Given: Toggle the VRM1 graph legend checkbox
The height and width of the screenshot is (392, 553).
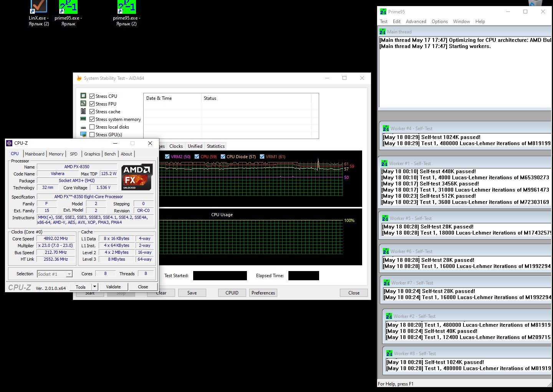Looking at the screenshot, I should [262, 156].
